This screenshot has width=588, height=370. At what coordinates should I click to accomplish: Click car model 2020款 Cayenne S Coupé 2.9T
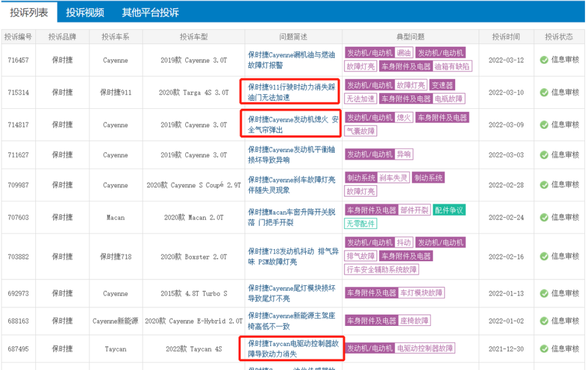click(193, 185)
